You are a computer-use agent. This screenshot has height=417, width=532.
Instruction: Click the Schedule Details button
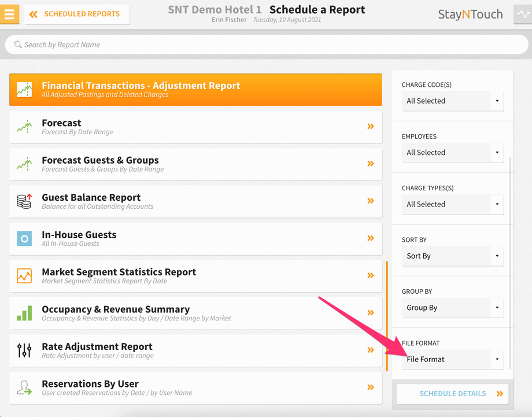point(453,394)
